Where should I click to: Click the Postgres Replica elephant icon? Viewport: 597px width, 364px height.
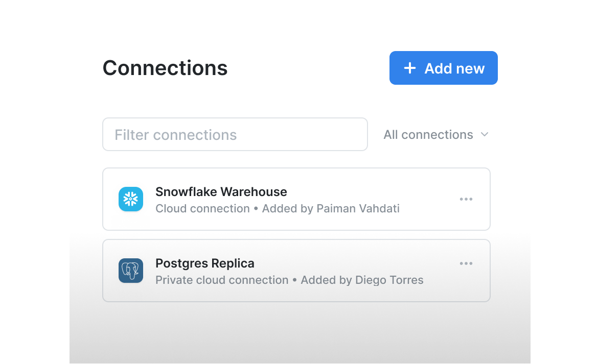click(x=131, y=271)
